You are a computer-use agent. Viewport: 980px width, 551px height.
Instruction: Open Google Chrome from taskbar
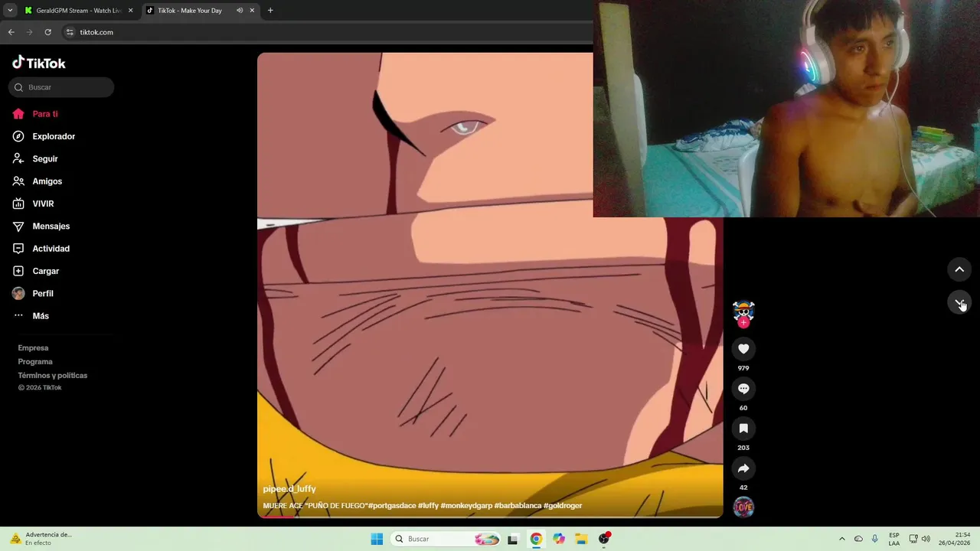pos(536,539)
